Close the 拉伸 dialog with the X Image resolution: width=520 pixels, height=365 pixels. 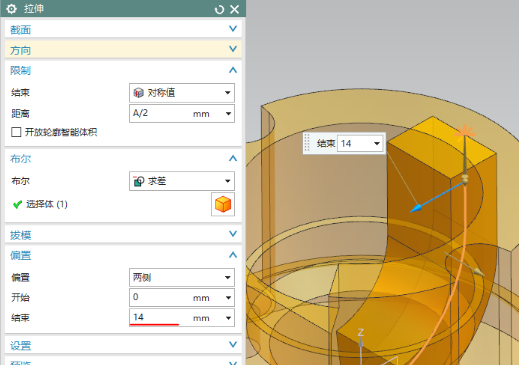tap(235, 9)
